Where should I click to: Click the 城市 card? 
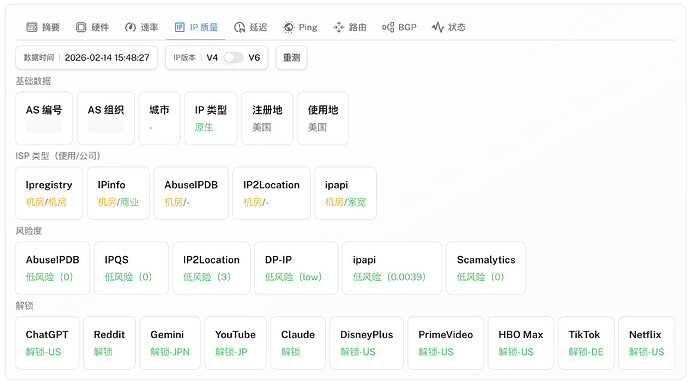[159, 118]
